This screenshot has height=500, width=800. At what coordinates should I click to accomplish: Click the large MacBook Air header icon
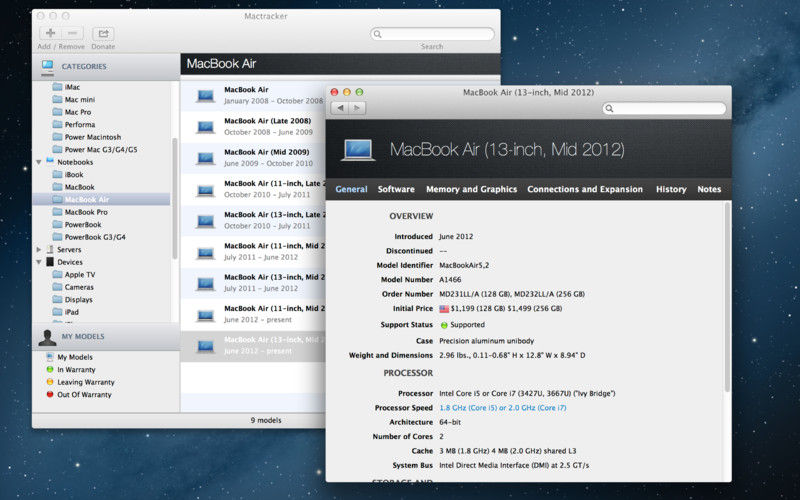tap(358, 149)
